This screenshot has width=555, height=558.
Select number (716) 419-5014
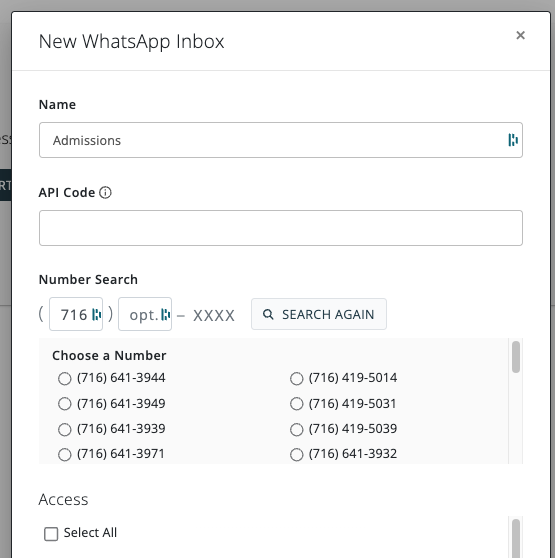tap(296, 378)
